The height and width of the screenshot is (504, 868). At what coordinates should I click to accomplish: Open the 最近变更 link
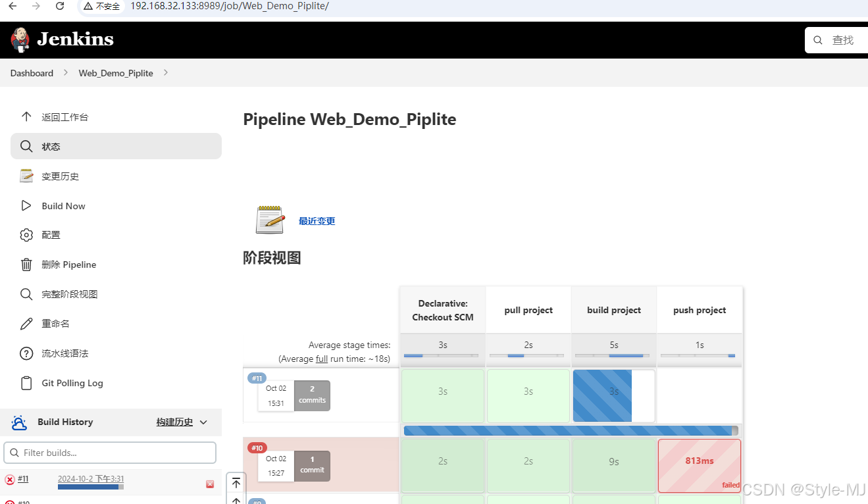317,221
